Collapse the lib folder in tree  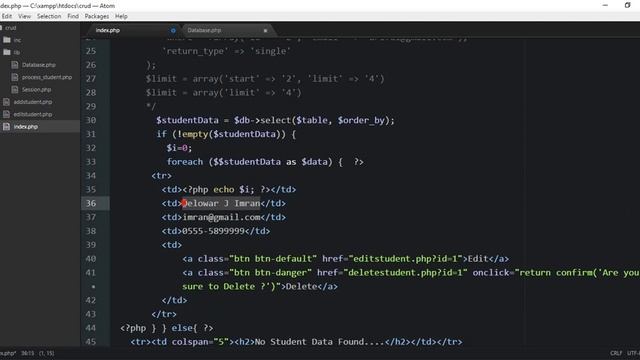(17, 52)
